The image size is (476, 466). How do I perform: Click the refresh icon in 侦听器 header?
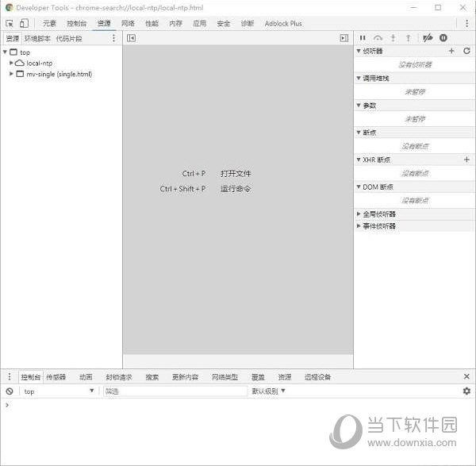[x=466, y=51]
